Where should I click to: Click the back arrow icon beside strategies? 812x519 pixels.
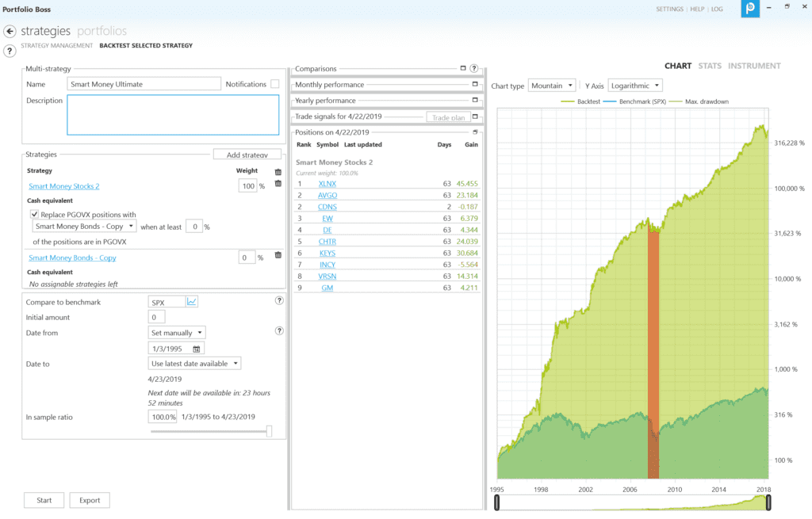point(10,32)
